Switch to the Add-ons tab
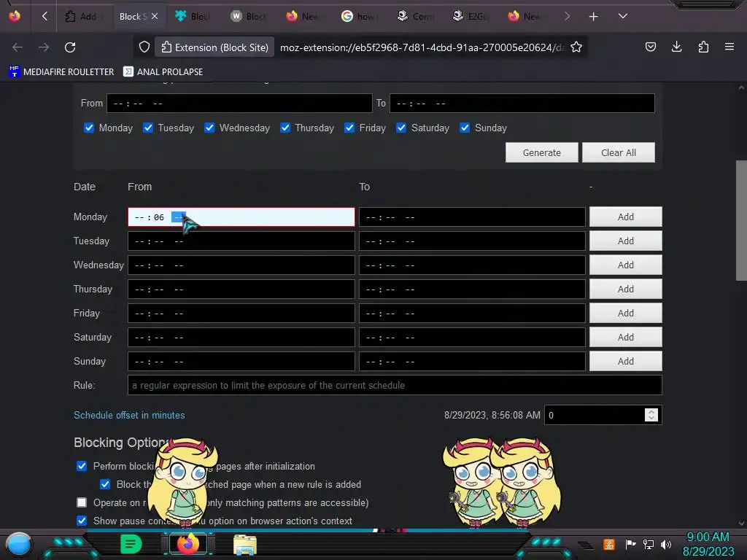 (x=83, y=17)
